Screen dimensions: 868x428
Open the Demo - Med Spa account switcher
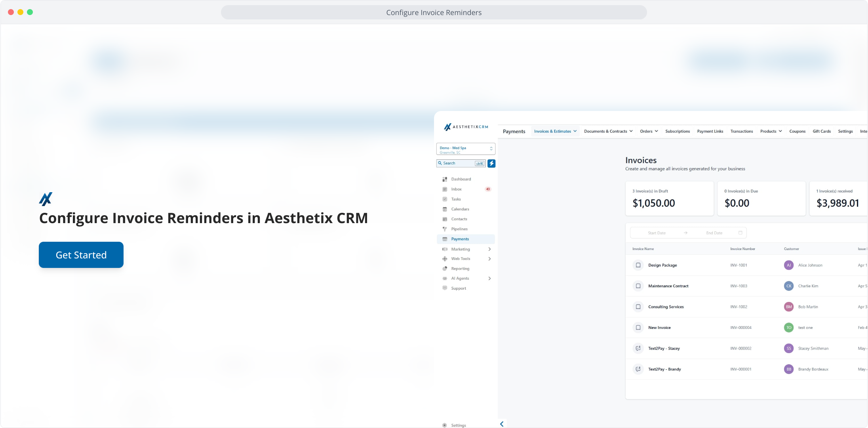pyautogui.click(x=466, y=149)
